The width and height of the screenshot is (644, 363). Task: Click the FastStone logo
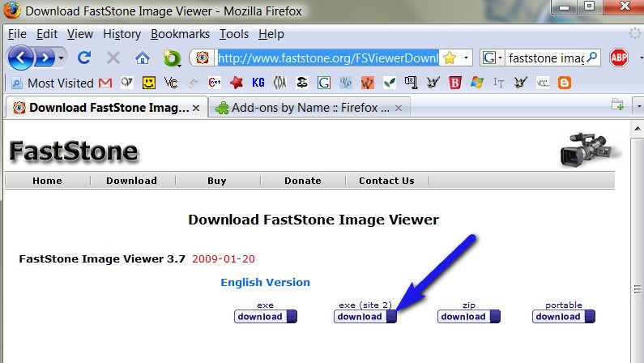pos(74,151)
